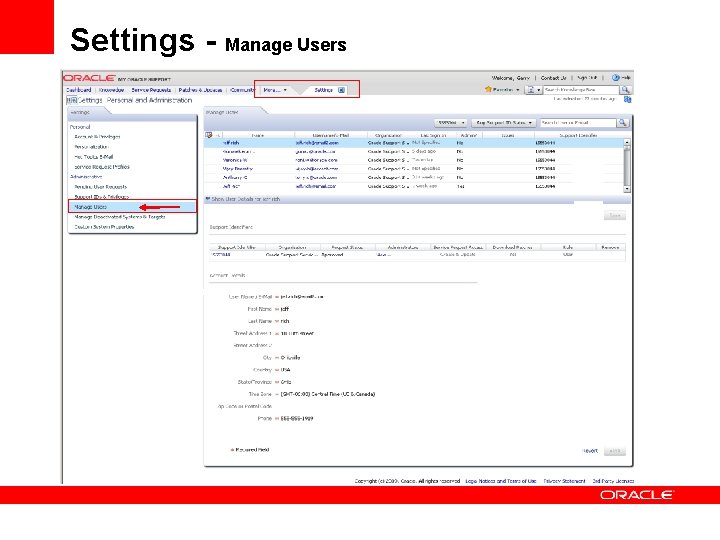Click the Approved status in Support Identifiers table
The height and width of the screenshot is (540, 720).
(332, 254)
